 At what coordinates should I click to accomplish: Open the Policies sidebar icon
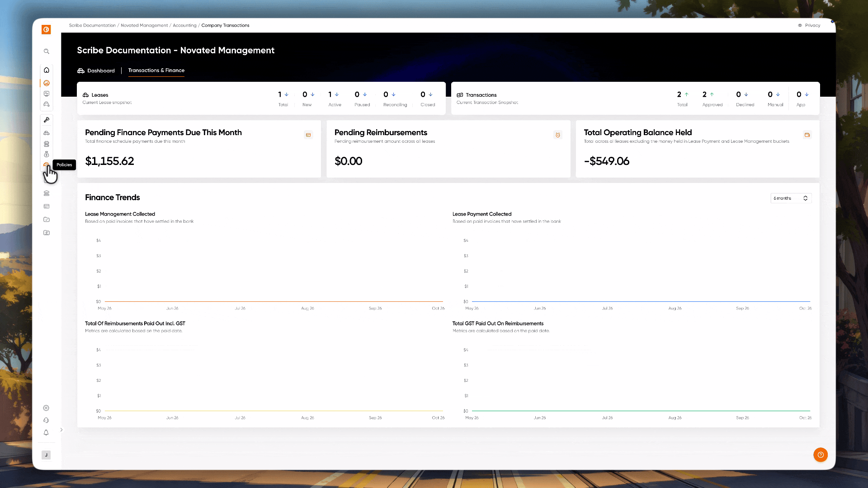pyautogui.click(x=46, y=165)
